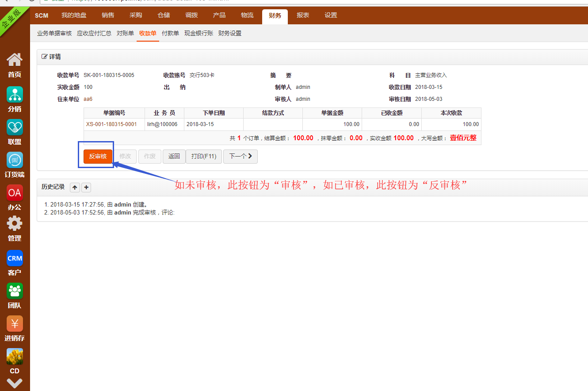Screen dimensions: 588x391
Task: Click audit date 2018-05-03
Action: 429,99
